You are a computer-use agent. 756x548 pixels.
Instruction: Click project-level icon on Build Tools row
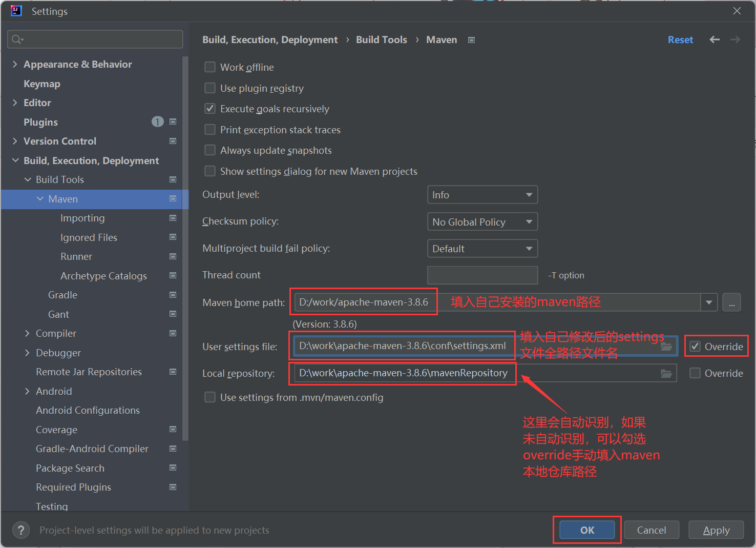(x=173, y=179)
